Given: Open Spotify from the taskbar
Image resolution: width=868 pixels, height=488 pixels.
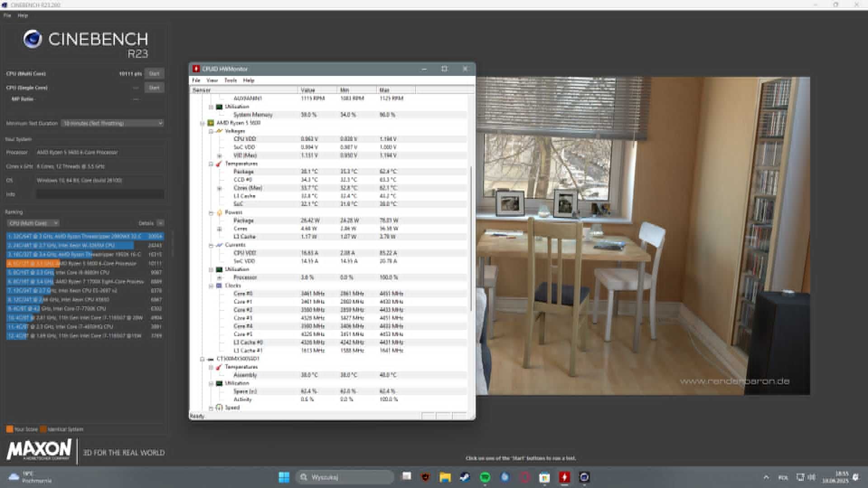Looking at the screenshot, I should coord(485,477).
